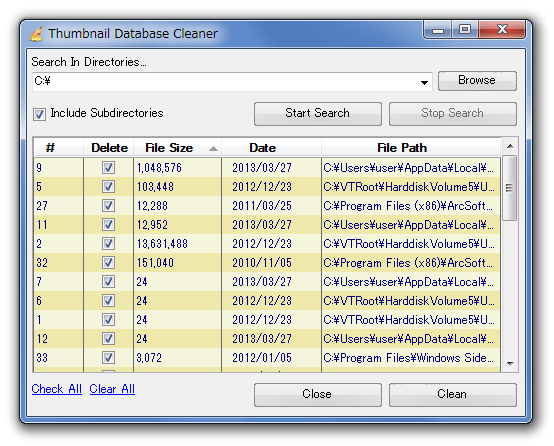Click the Check All link
This screenshot has width=554, height=446.
point(57,389)
